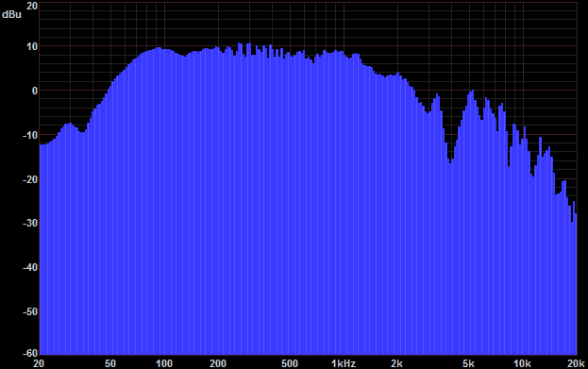Viewport: 588px width, 369px height.
Task: Click the 500 Hz frequency label
Action: click(290, 363)
